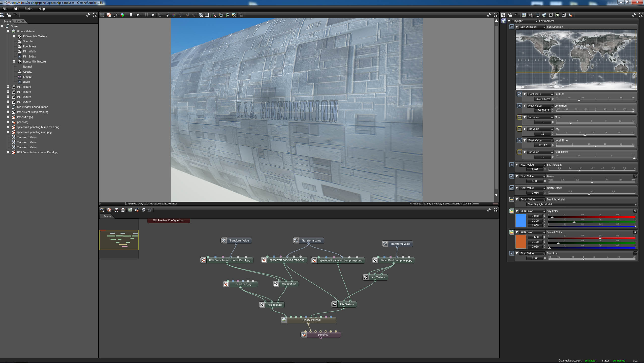Switch to the Live DB tab
Screen dimensions: 644x363
(19, 21)
